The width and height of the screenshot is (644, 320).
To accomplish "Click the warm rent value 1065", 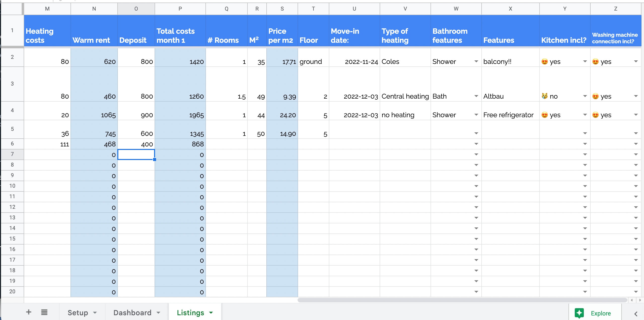I will click(94, 111).
